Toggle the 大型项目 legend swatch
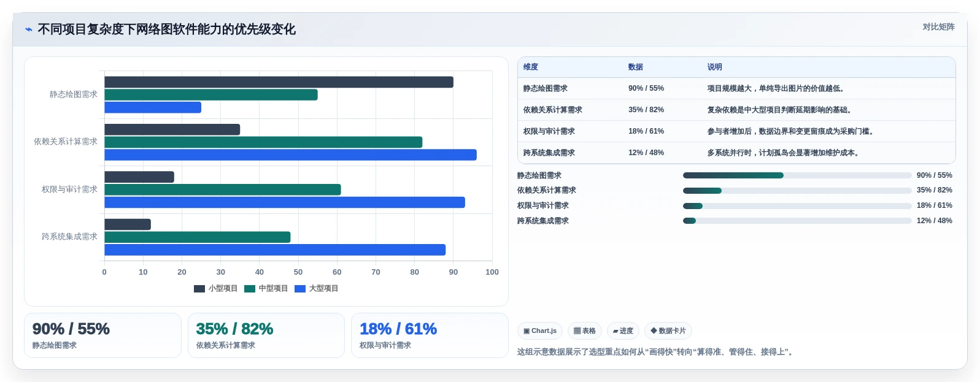This screenshot has width=980, height=382. tap(300, 289)
